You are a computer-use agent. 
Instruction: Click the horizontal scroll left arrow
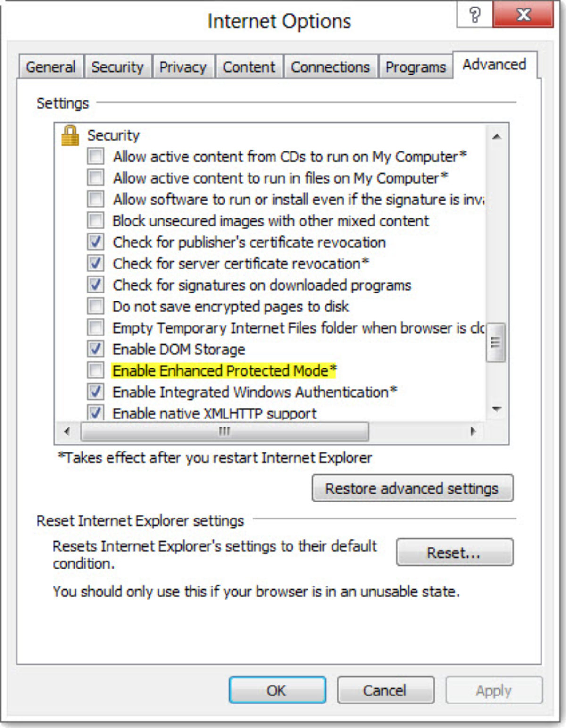67,431
